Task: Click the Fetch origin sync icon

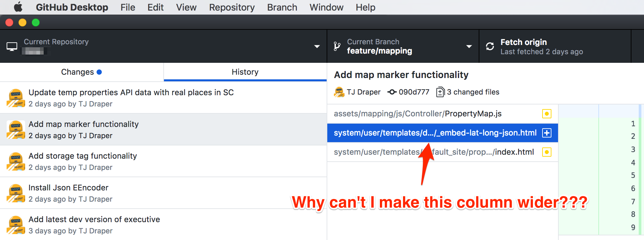Action: click(x=490, y=46)
